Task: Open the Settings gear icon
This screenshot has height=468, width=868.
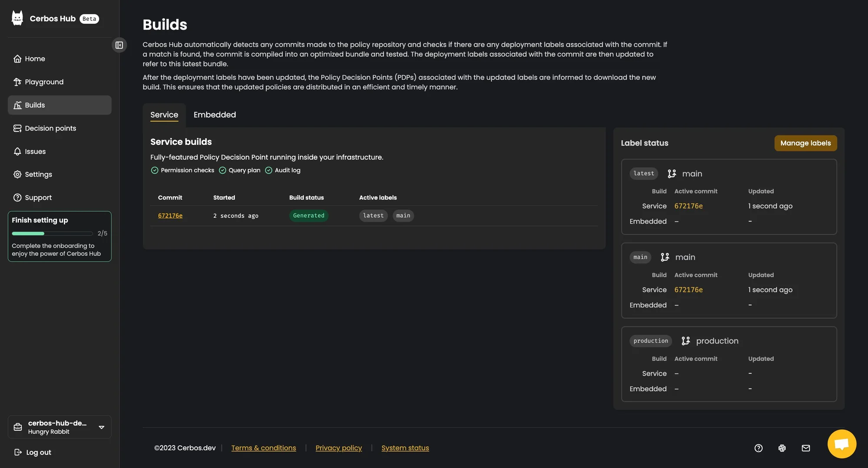Action: (x=17, y=174)
